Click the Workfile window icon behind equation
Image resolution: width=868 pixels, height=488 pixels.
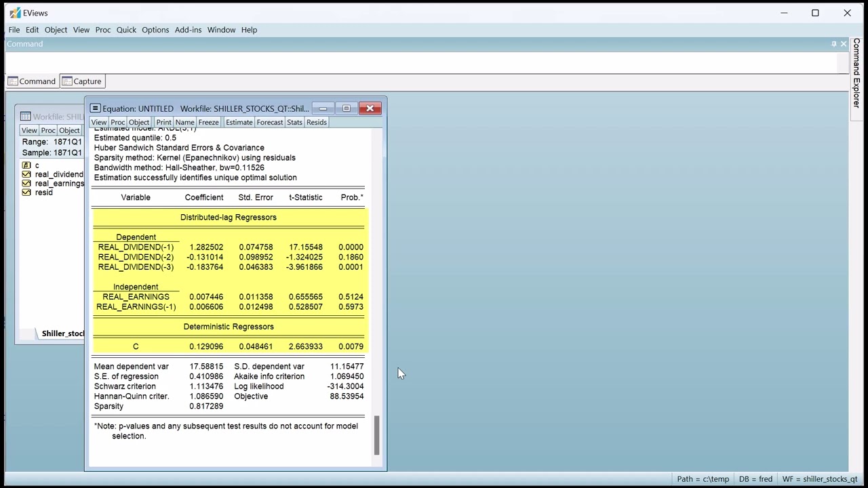(x=26, y=117)
